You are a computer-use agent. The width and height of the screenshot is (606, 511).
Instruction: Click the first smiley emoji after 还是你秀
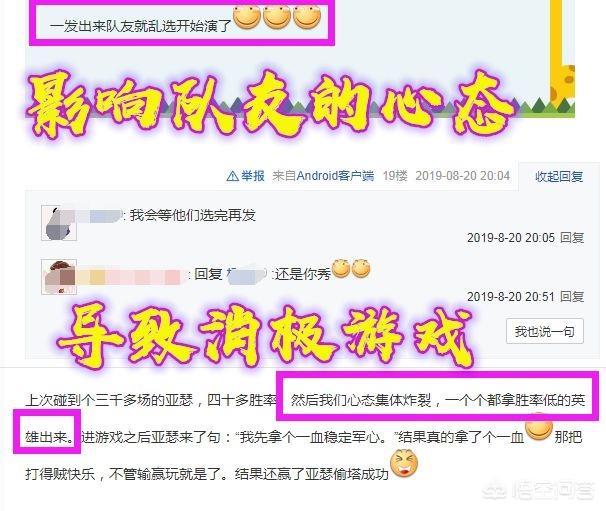tap(341, 268)
